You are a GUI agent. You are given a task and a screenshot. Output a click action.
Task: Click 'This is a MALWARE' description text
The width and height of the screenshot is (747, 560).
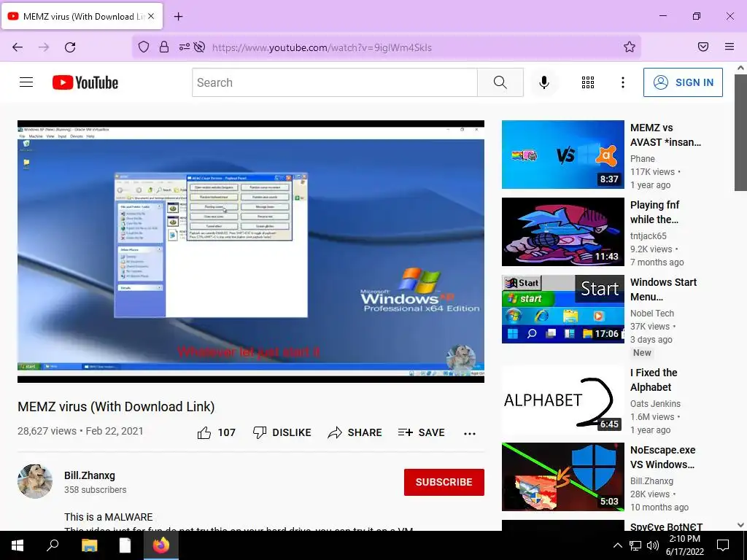[109, 517]
